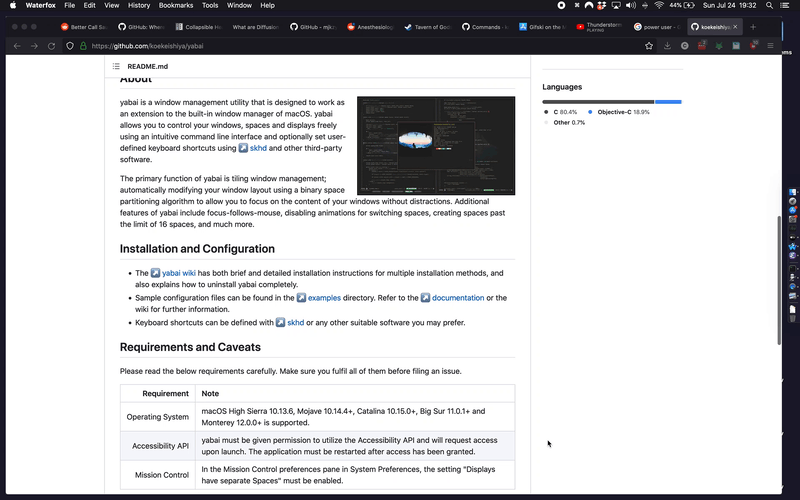Switch to the Collapsible tab

[x=198, y=27]
